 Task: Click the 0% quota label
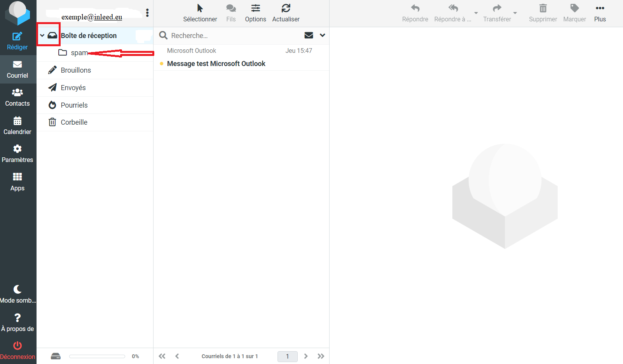[135, 356]
